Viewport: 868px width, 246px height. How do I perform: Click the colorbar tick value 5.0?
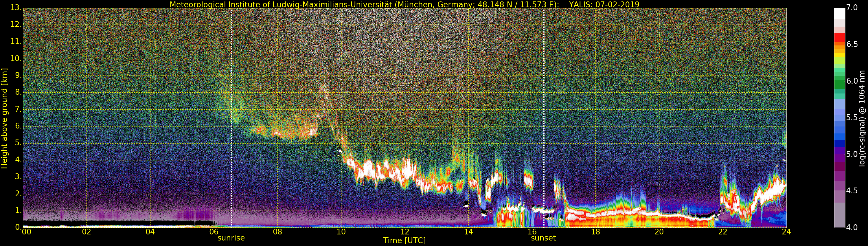click(x=852, y=154)
